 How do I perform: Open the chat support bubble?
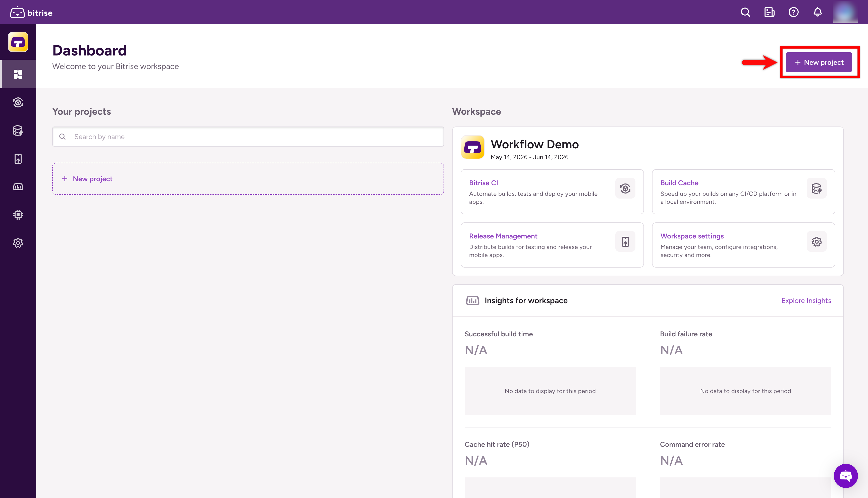pyautogui.click(x=845, y=475)
